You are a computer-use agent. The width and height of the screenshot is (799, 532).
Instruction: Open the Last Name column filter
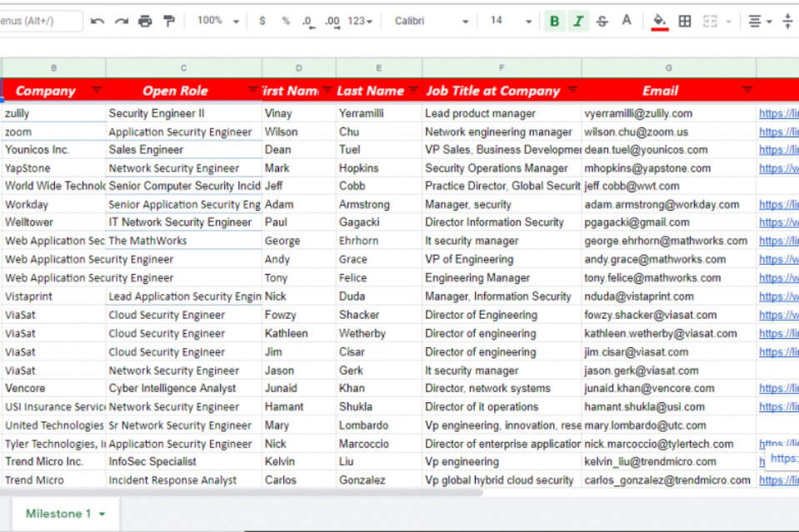(x=413, y=90)
